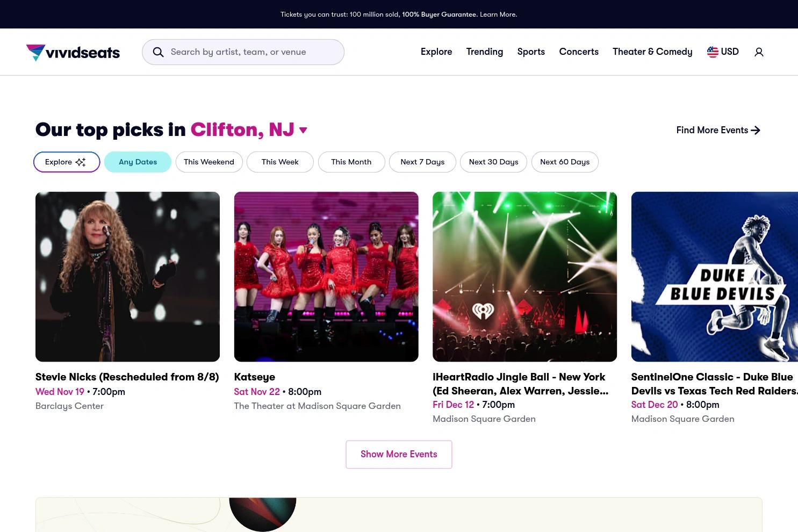
Task: Open the Trending nav menu
Action: click(485, 52)
